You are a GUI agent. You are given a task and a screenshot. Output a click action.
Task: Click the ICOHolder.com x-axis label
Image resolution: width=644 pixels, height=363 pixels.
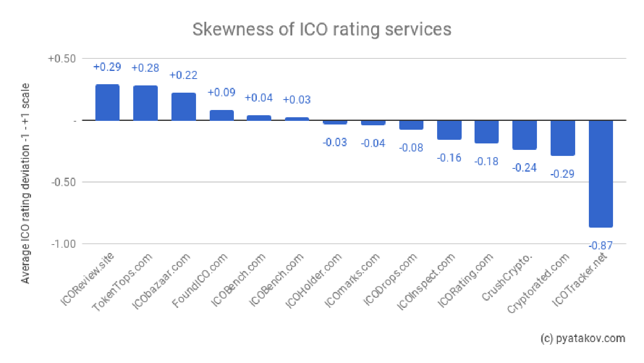coord(314,280)
